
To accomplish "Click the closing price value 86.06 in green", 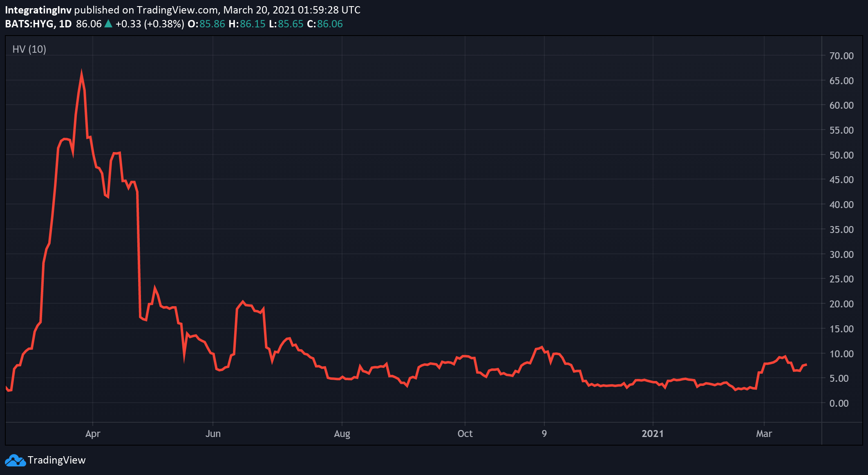I will click(x=330, y=24).
